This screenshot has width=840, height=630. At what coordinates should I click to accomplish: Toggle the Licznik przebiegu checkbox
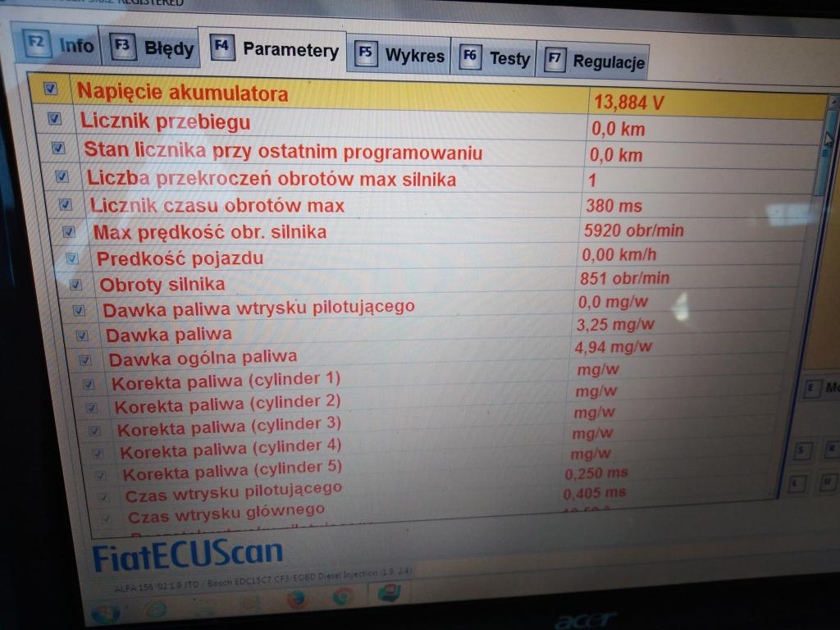pyautogui.click(x=54, y=118)
